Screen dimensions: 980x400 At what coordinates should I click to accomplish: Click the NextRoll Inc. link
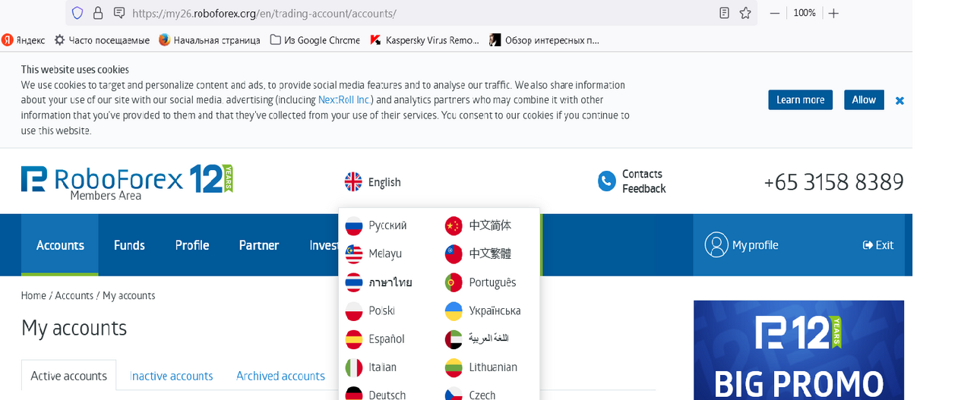(344, 100)
